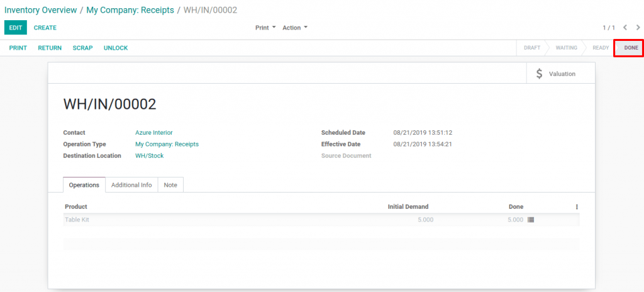Viewport: 644px width, 292px height.
Task: Open the WH/Stock location link
Action: [150, 155]
